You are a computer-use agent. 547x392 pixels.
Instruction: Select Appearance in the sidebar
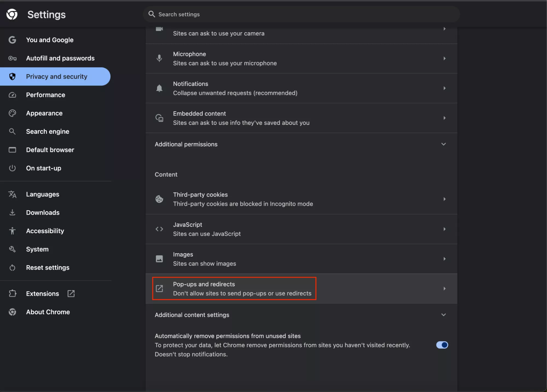[44, 113]
